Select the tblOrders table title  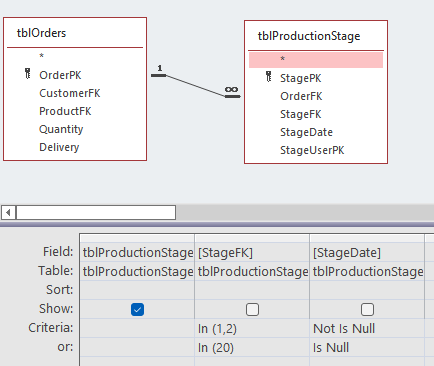[41, 33]
